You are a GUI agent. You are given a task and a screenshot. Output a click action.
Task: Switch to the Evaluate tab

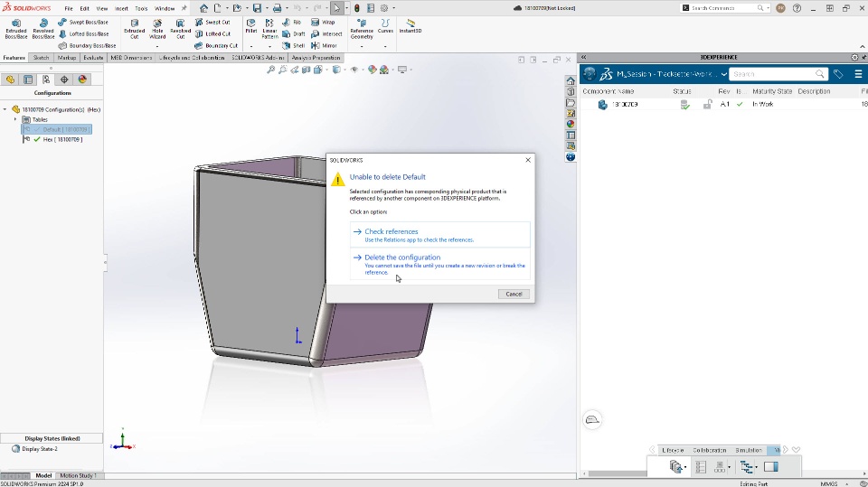click(x=93, y=58)
